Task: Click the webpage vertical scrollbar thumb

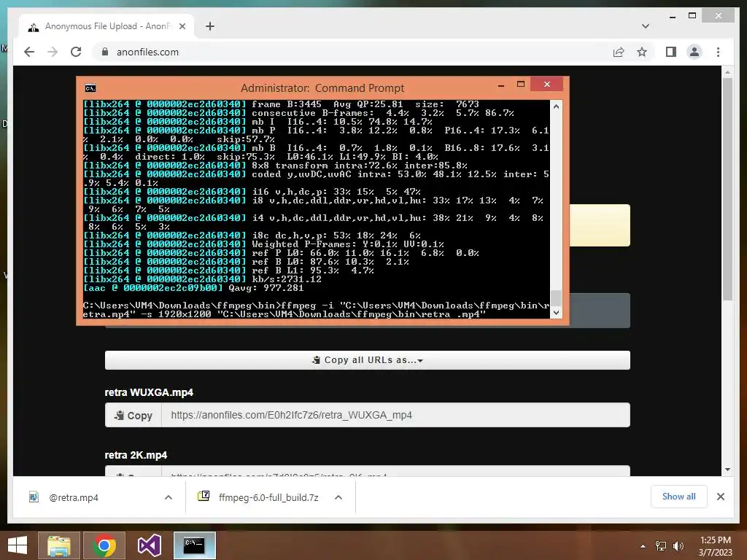Action: (727, 189)
